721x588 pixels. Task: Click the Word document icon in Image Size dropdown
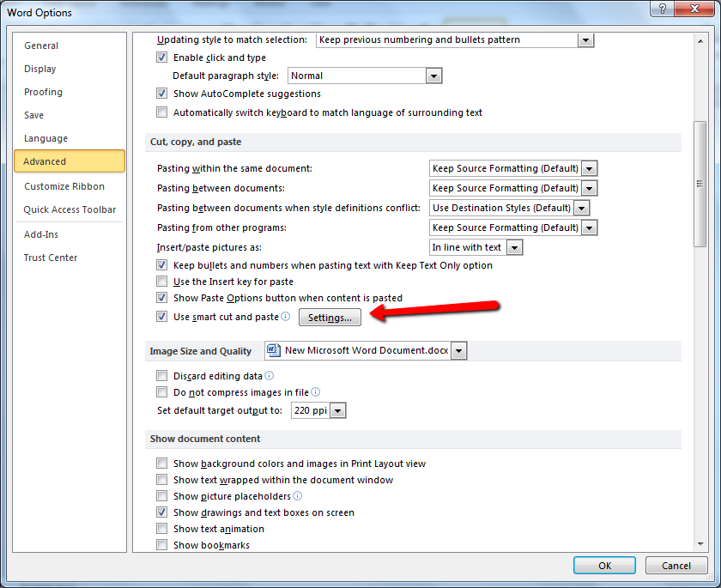click(x=273, y=350)
